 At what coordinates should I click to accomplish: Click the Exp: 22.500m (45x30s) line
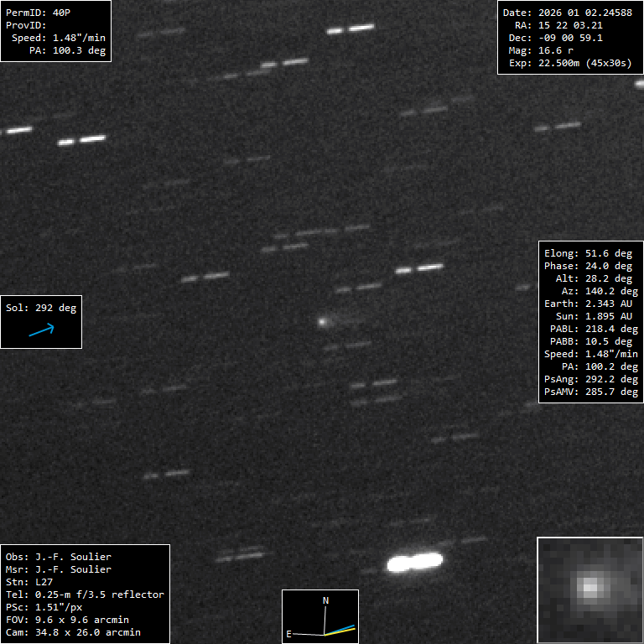570,63
